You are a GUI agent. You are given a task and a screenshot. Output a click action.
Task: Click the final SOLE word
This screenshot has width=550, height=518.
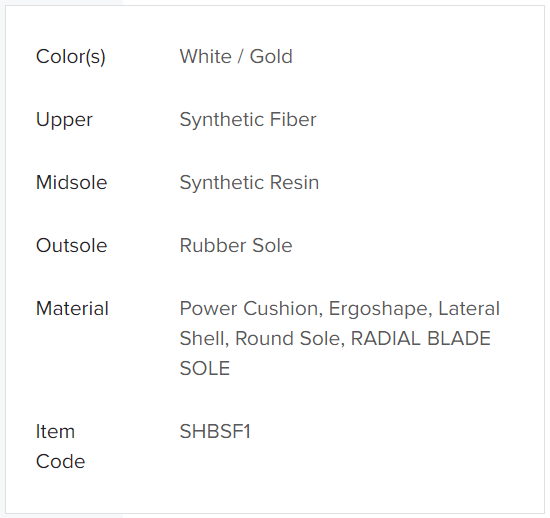pyautogui.click(x=205, y=369)
